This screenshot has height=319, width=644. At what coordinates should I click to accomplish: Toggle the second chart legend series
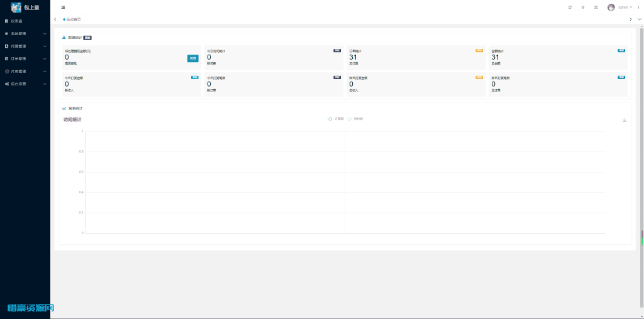355,119
